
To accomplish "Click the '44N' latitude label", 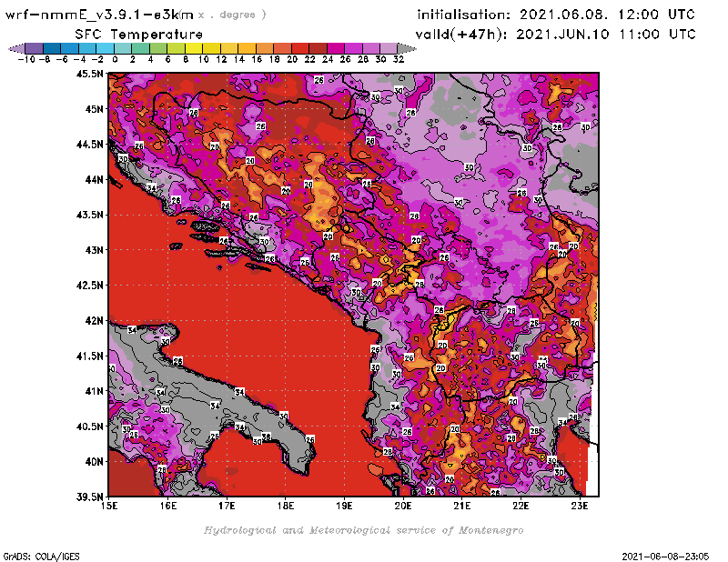I will (94, 179).
